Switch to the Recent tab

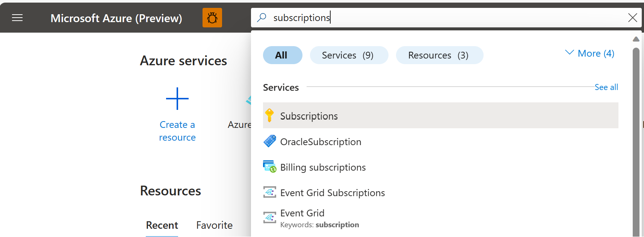[162, 225]
